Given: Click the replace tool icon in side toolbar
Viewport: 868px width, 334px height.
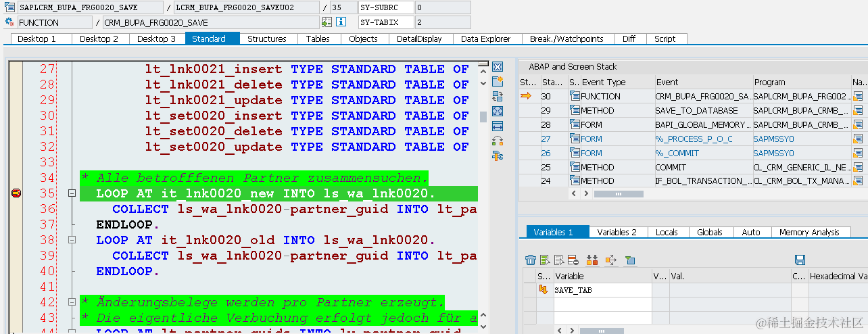Looking at the screenshot, I should (x=498, y=97).
